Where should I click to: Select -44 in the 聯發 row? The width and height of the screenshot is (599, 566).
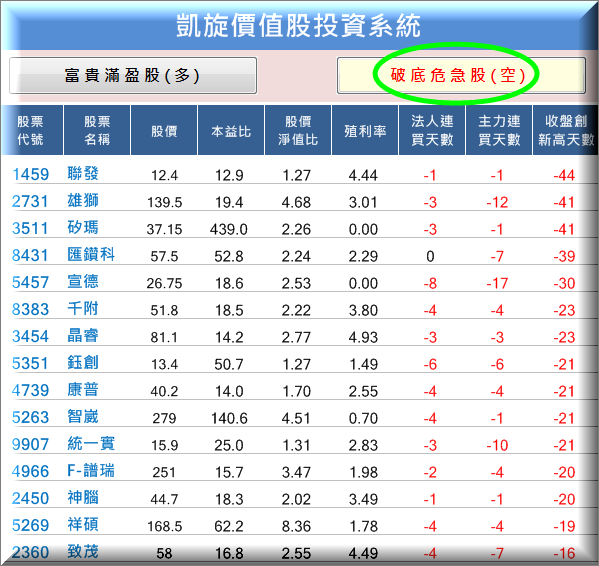(x=564, y=175)
